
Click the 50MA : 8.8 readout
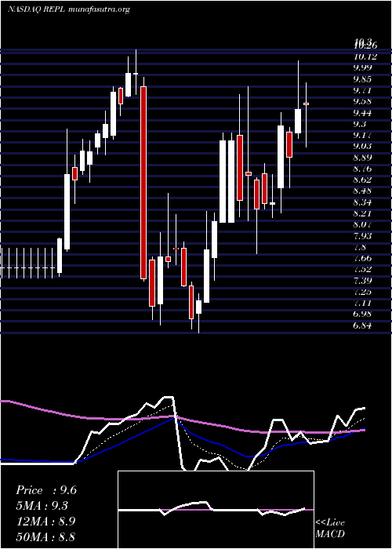46,536
